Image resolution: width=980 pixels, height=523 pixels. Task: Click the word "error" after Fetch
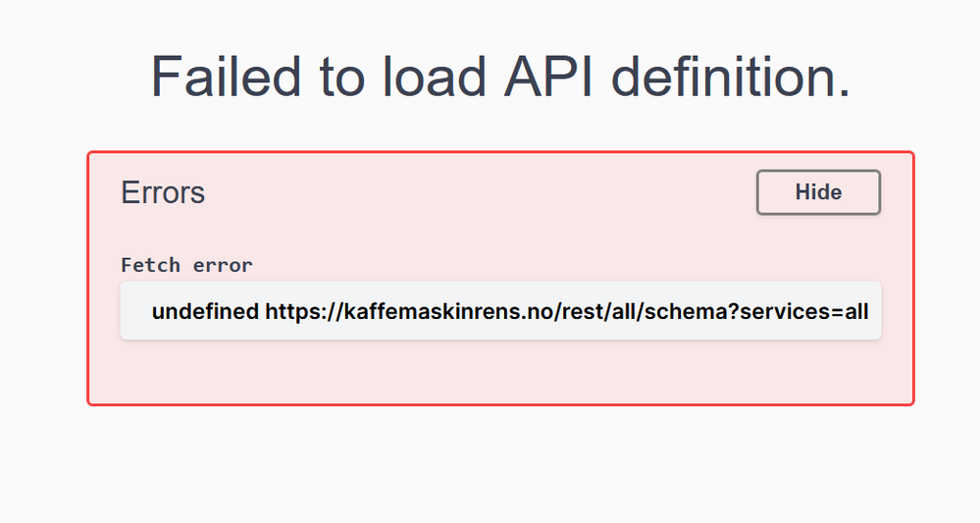(x=223, y=265)
